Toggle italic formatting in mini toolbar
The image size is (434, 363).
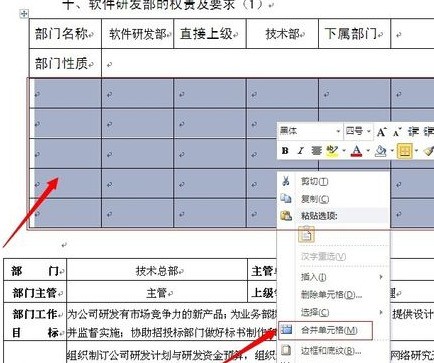[300, 151]
